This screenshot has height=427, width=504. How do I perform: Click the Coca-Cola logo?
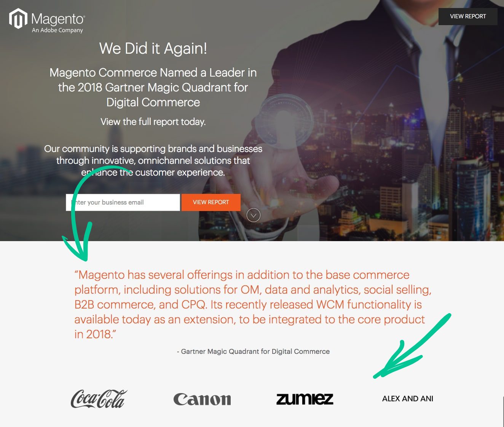[99, 399]
